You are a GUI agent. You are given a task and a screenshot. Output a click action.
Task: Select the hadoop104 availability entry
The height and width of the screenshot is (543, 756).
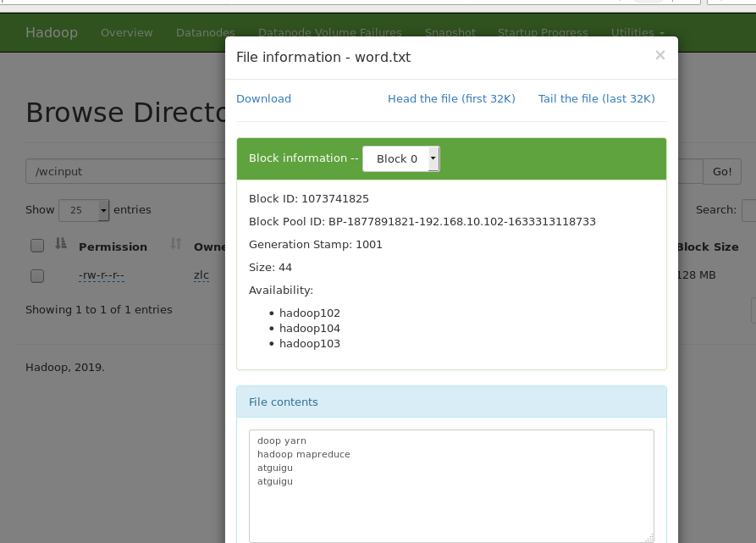tap(310, 329)
